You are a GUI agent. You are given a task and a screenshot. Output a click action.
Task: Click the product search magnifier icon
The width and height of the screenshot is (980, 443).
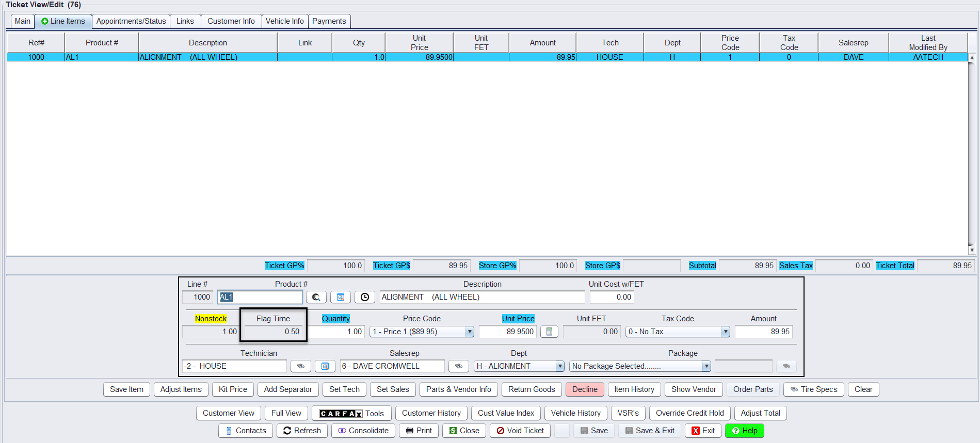[x=316, y=297]
